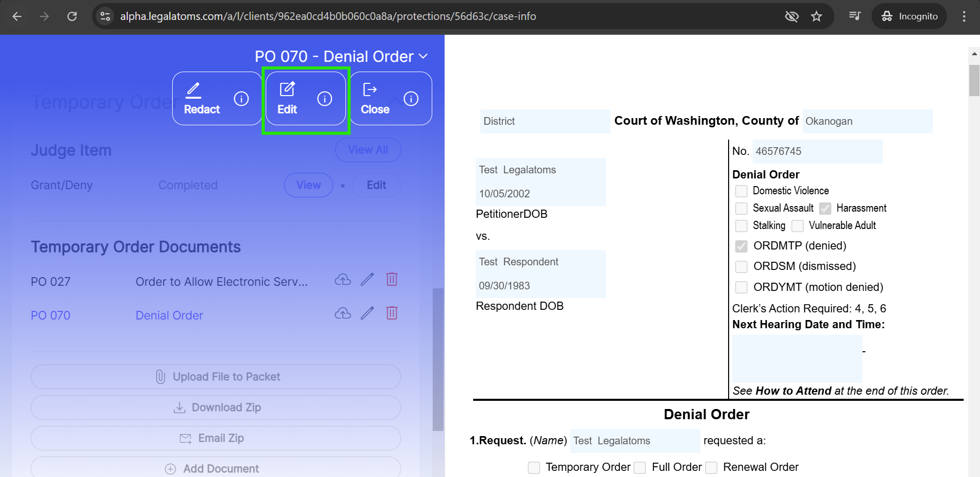The image size is (980, 477).
Task: Click the Completed status text
Action: (x=188, y=185)
